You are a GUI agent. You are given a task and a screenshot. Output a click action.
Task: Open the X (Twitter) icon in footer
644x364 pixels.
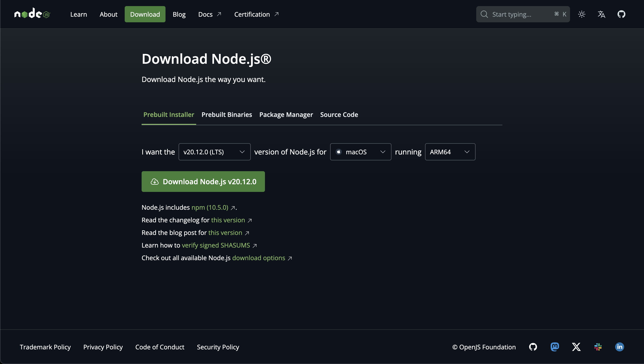point(576,347)
